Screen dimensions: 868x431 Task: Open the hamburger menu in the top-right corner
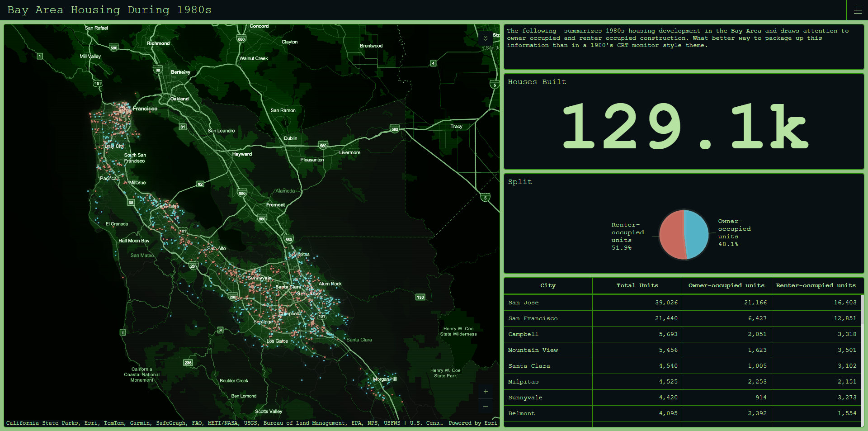point(858,10)
